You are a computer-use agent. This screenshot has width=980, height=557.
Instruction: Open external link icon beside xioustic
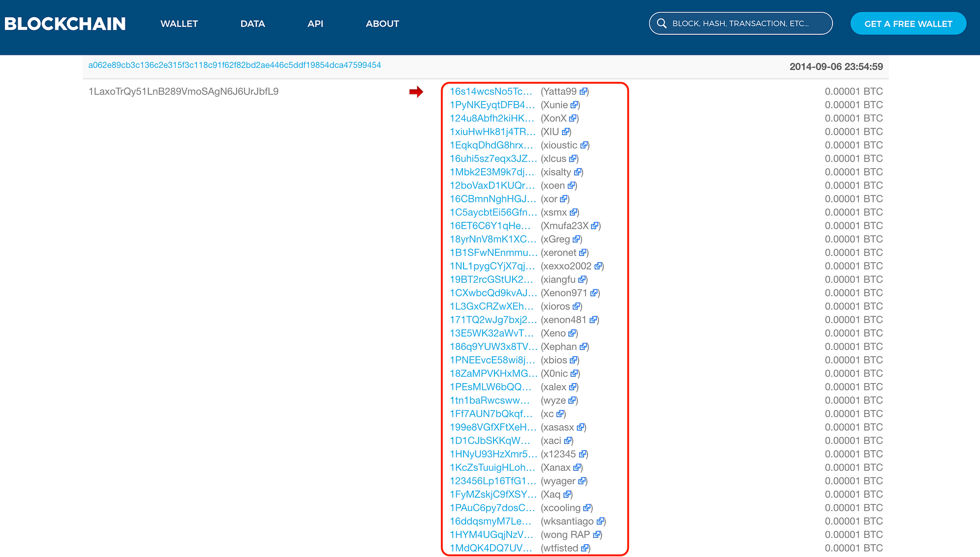pyautogui.click(x=584, y=145)
